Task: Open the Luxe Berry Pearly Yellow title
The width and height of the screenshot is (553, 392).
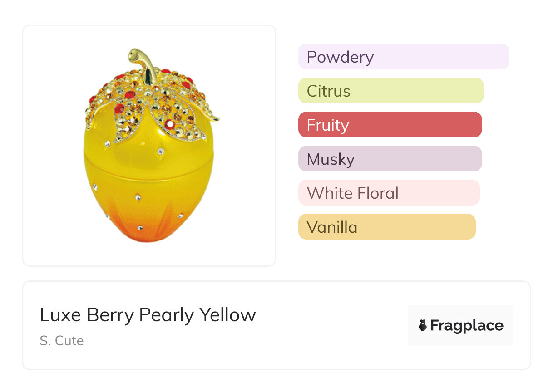Action: pyautogui.click(x=148, y=315)
